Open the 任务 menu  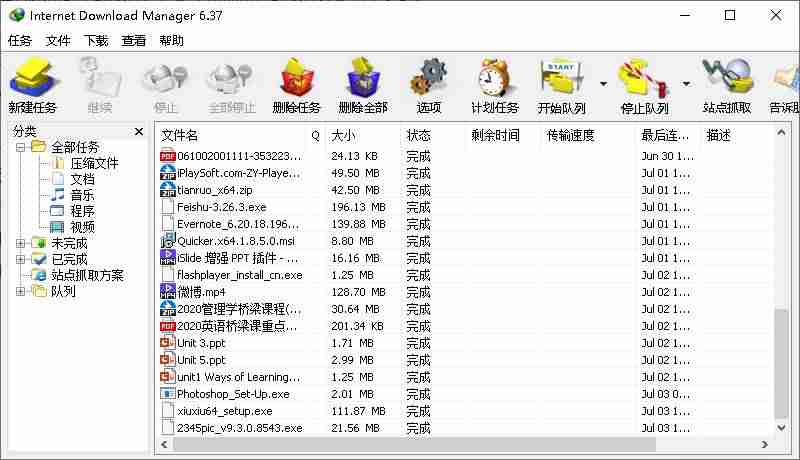[x=20, y=41]
